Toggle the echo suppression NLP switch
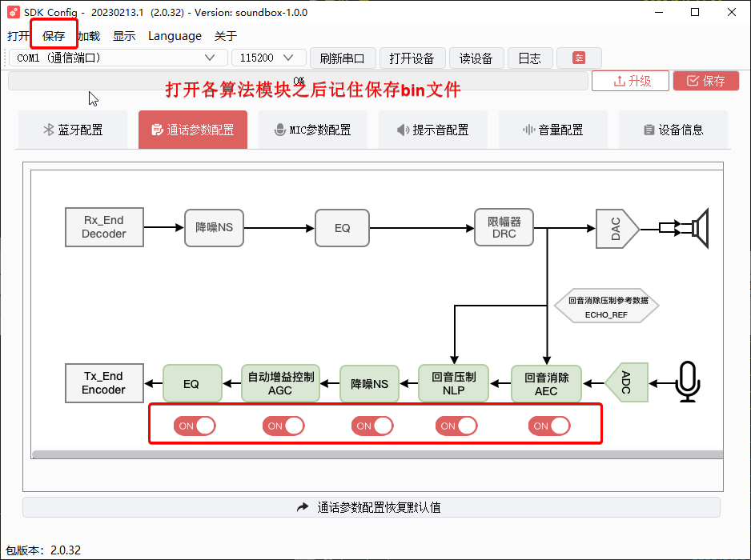751x560 pixels. coord(456,426)
